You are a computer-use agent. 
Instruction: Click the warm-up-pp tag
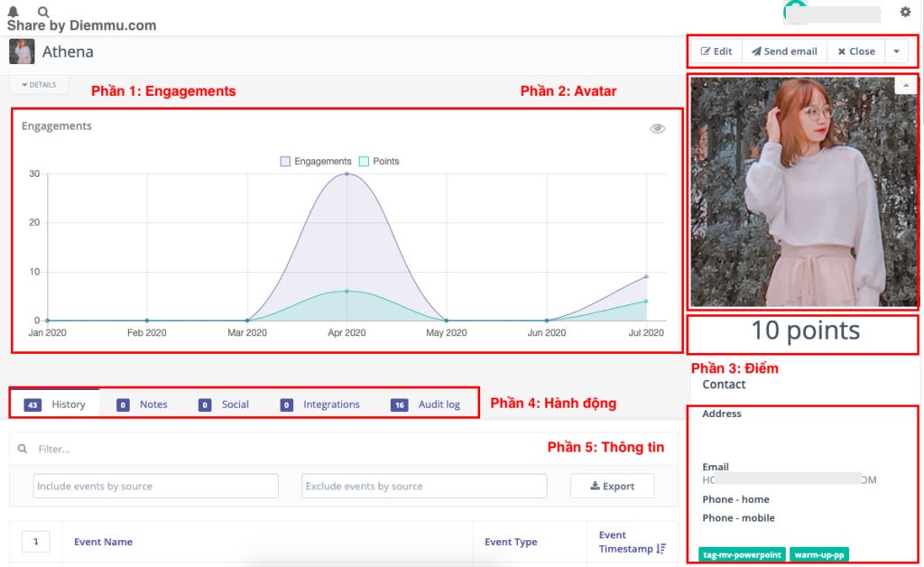(x=819, y=554)
